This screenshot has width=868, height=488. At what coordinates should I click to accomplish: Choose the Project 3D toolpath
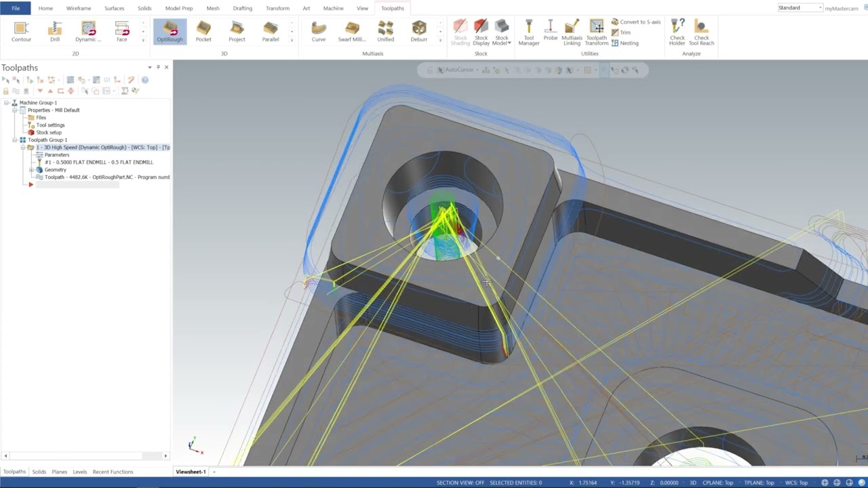coord(237,32)
